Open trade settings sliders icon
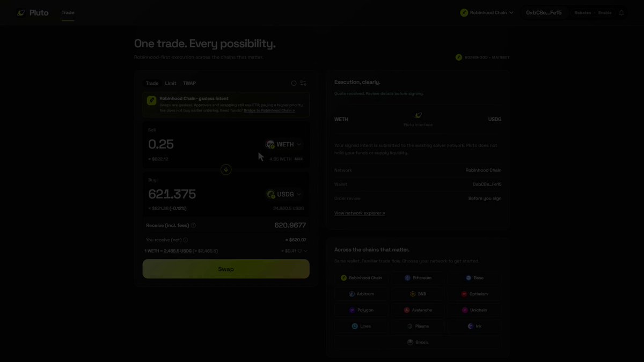 [x=303, y=83]
